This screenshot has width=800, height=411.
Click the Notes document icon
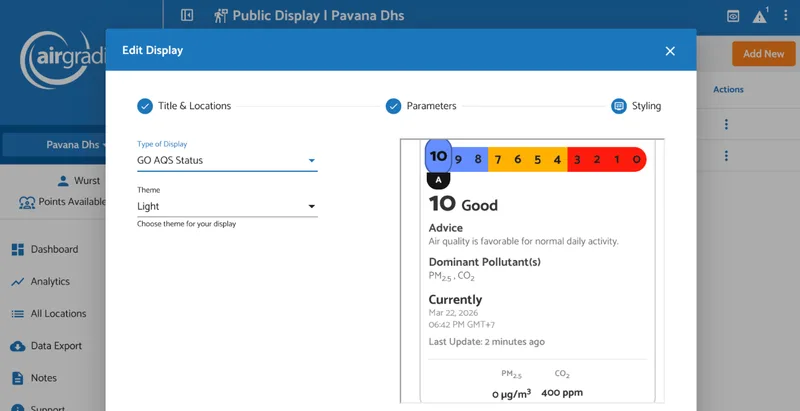[18, 378]
